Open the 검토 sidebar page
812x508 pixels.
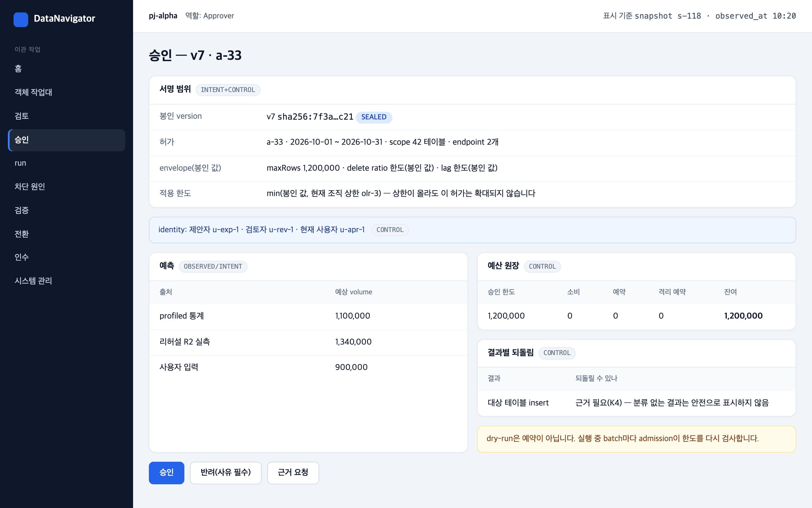tap(67, 116)
